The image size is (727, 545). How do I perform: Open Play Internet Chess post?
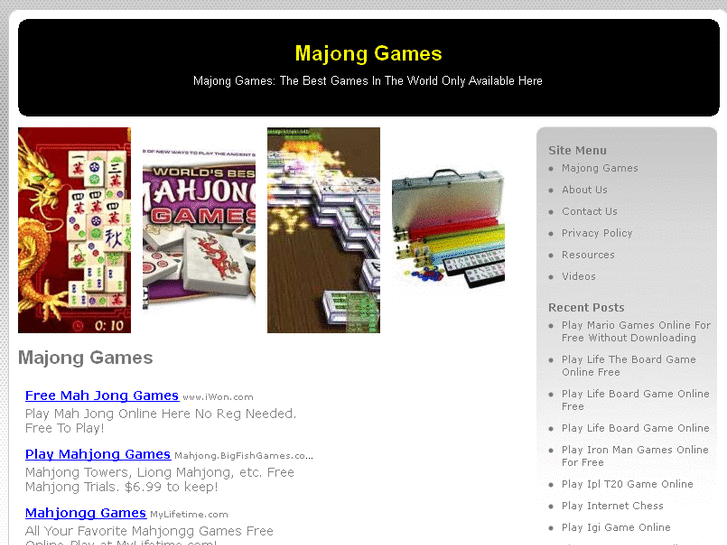click(x=612, y=506)
